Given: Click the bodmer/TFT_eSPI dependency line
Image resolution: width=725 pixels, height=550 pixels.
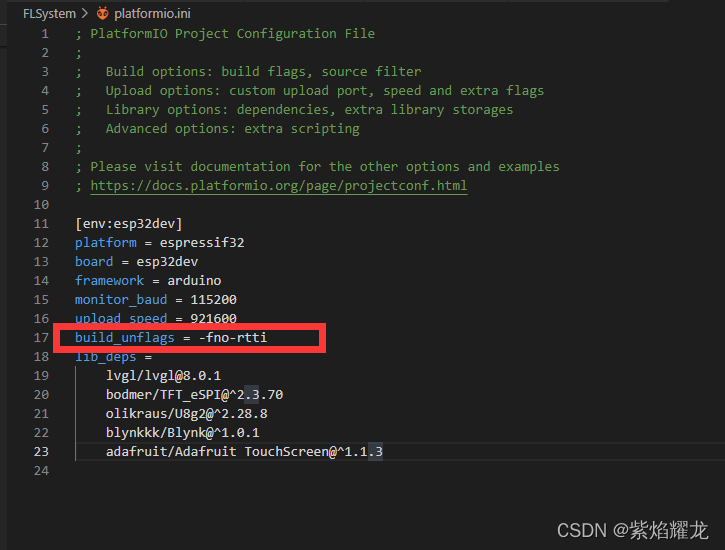Looking at the screenshot, I should (194, 395).
